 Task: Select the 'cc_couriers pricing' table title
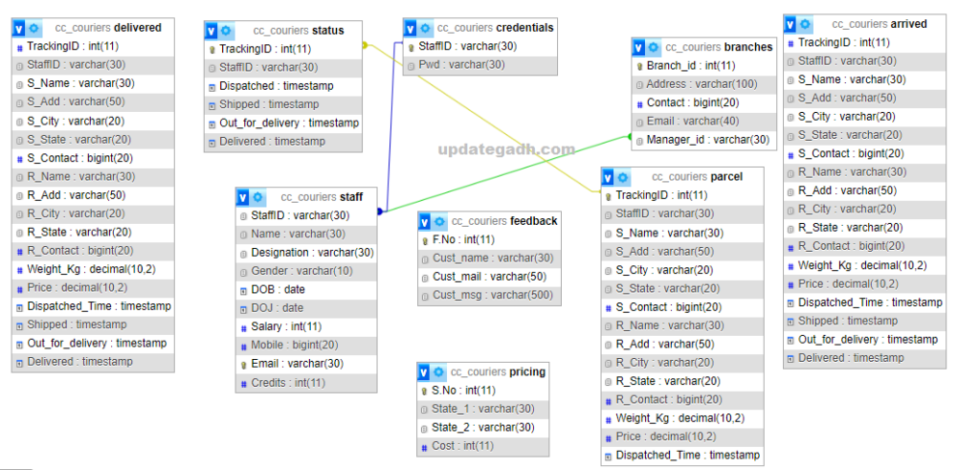(x=498, y=371)
